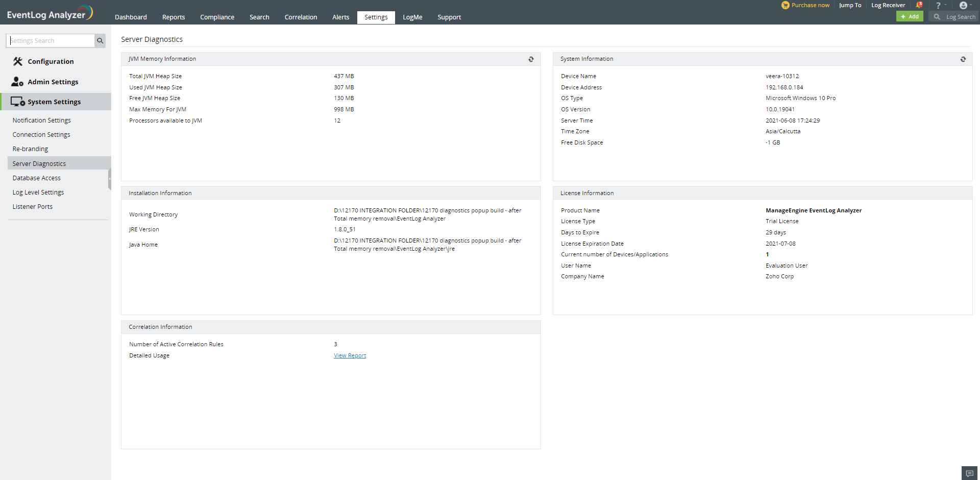The height and width of the screenshot is (480, 980).
Task: Open the chat icon at bottom right
Action: pos(969,473)
